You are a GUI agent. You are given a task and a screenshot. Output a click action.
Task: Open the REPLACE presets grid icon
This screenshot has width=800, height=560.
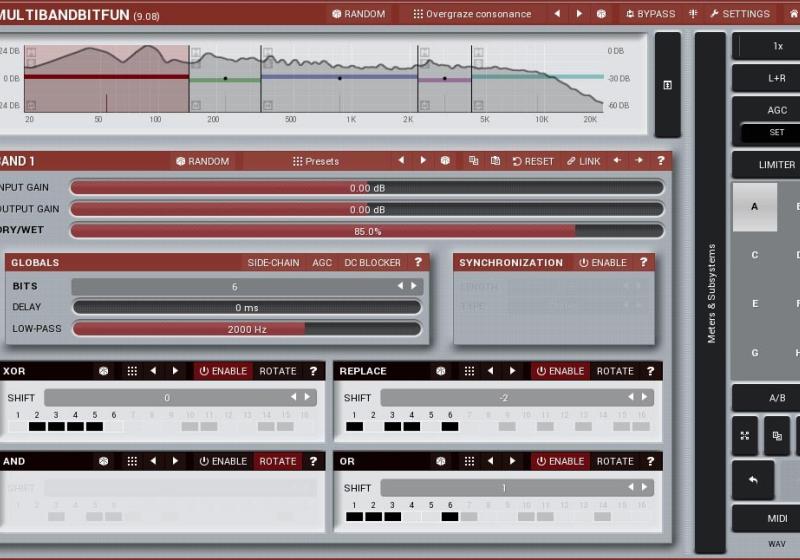pos(468,371)
